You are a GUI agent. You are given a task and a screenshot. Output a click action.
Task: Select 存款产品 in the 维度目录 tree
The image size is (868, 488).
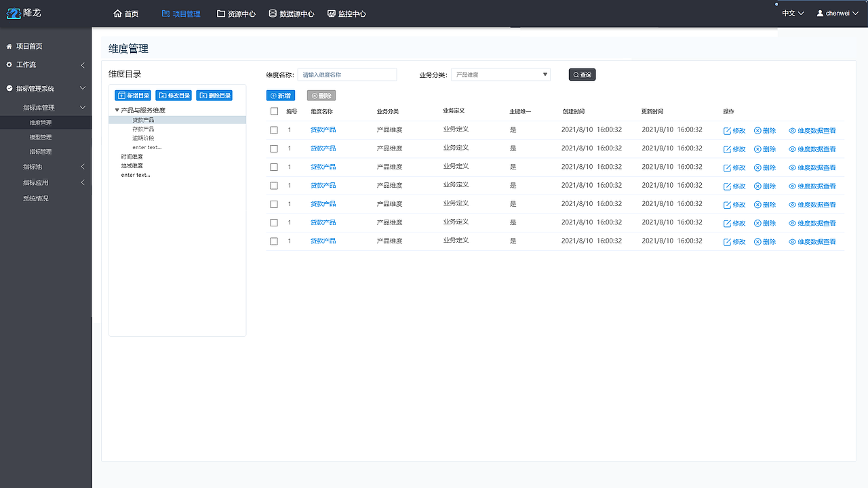(143, 129)
